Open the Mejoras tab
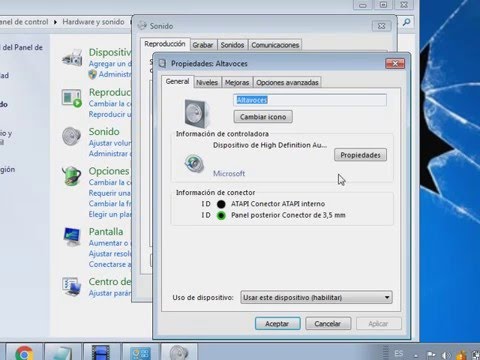The width and height of the screenshot is (480, 360). [237, 82]
